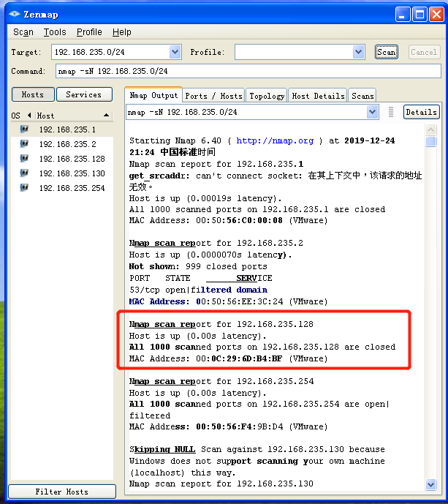Click the output scrollbar thumb
This screenshot has width=448, height=504.
tap(430, 141)
